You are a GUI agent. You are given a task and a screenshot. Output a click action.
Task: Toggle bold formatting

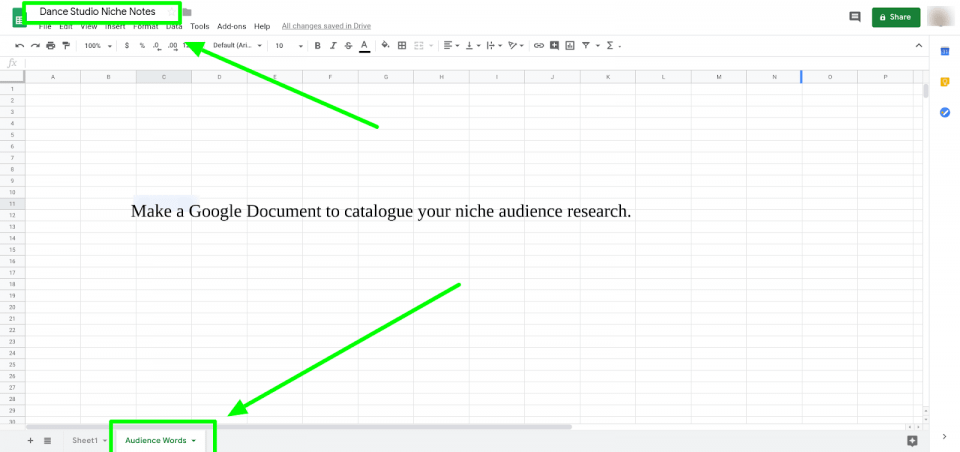tap(318, 46)
